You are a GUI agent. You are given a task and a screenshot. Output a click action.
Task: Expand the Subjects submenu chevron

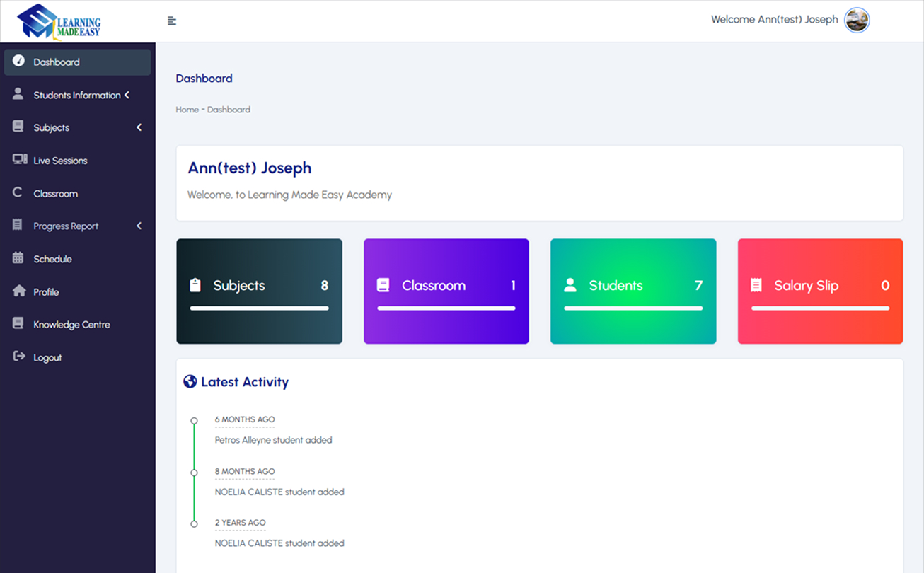tap(139, 127)
